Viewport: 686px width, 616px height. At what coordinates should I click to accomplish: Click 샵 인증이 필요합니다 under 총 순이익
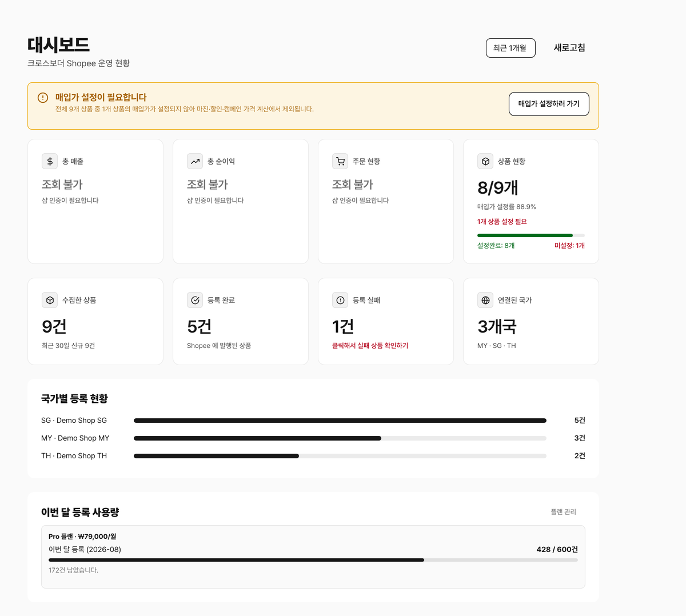pos(216,201)
